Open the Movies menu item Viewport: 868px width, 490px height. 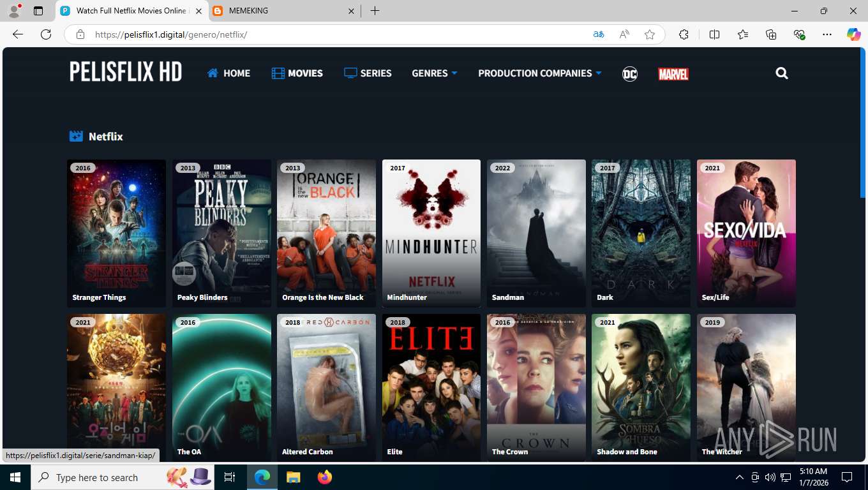297,73
